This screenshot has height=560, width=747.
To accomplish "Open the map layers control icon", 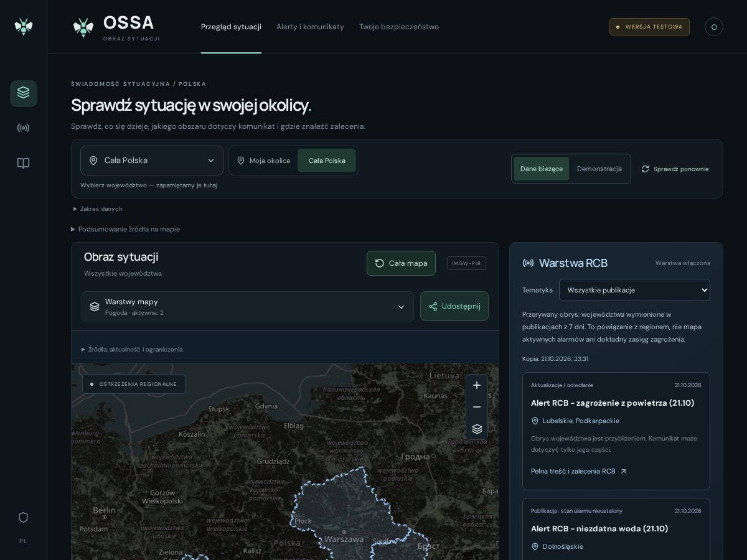I will point(477,429).
